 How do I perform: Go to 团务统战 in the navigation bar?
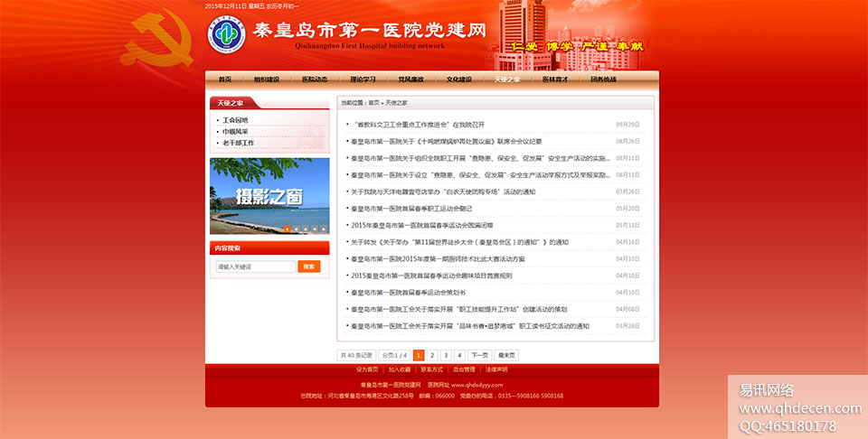603,79
